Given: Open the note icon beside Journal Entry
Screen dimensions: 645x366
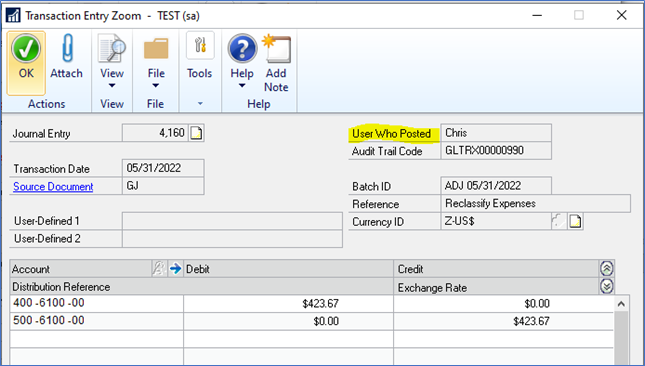Looking at the screenshot, I should 196,133.
